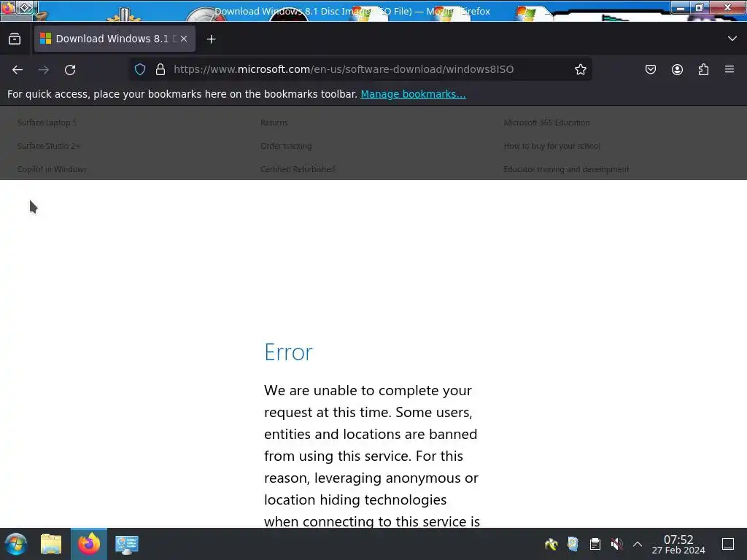747x560 pixels.
Task: Open Microsoft 365 Education link
Action: tap(546, 122)
